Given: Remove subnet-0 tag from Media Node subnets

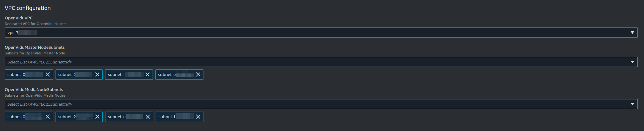Looking at the screenshot, I should click(48, 117).
